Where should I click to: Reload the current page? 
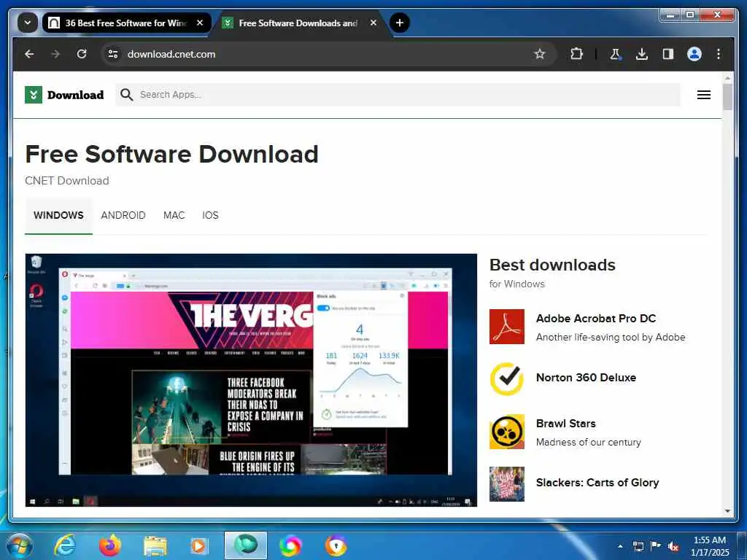point(82,54)
